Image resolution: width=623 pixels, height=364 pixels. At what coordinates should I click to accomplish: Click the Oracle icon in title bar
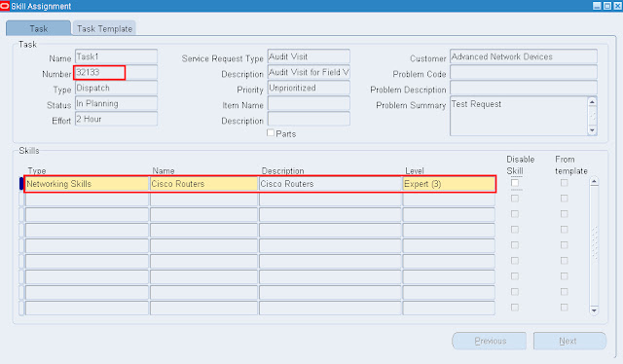5,6
